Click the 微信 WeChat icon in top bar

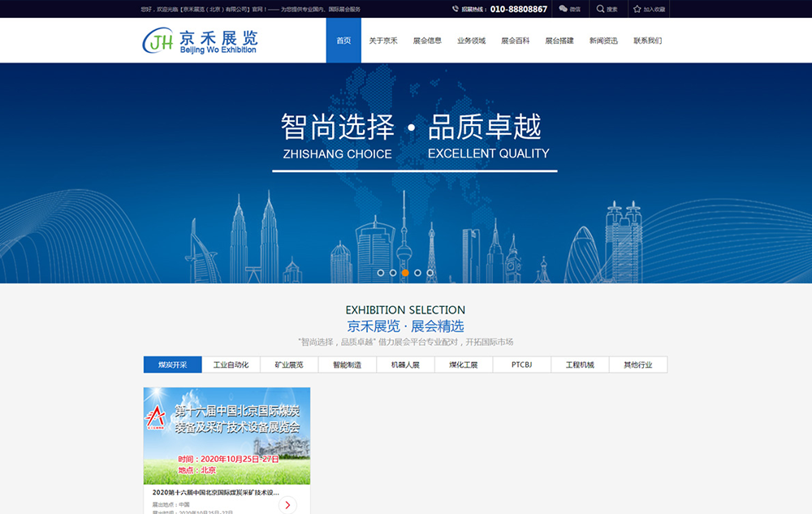[x=563, y=9]
